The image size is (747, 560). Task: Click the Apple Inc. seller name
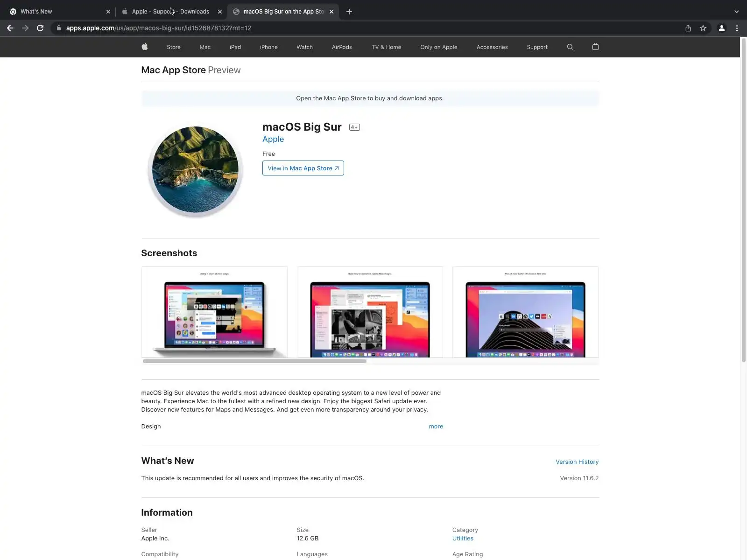[155, 539]
